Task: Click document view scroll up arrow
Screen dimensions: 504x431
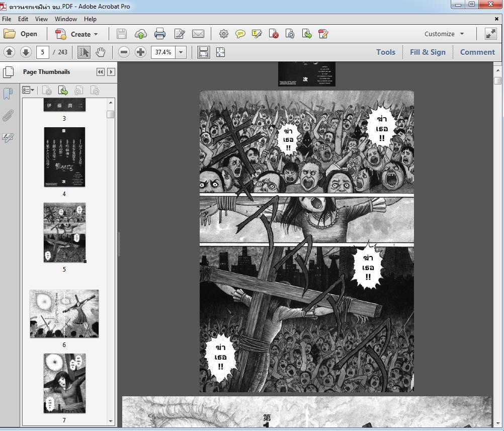Action: (x=497, y=70)
